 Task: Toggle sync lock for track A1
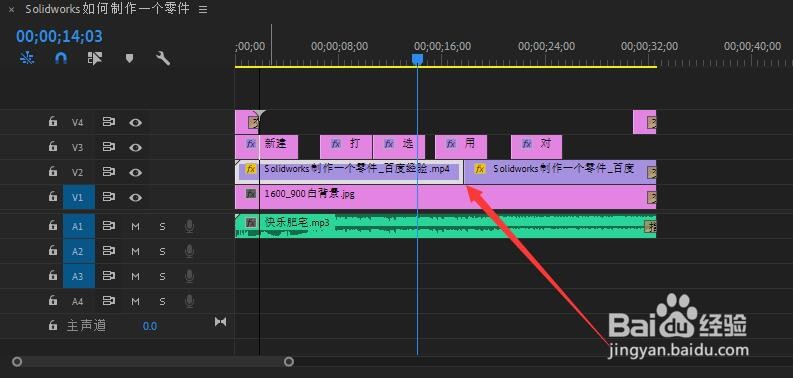(109, 226)
